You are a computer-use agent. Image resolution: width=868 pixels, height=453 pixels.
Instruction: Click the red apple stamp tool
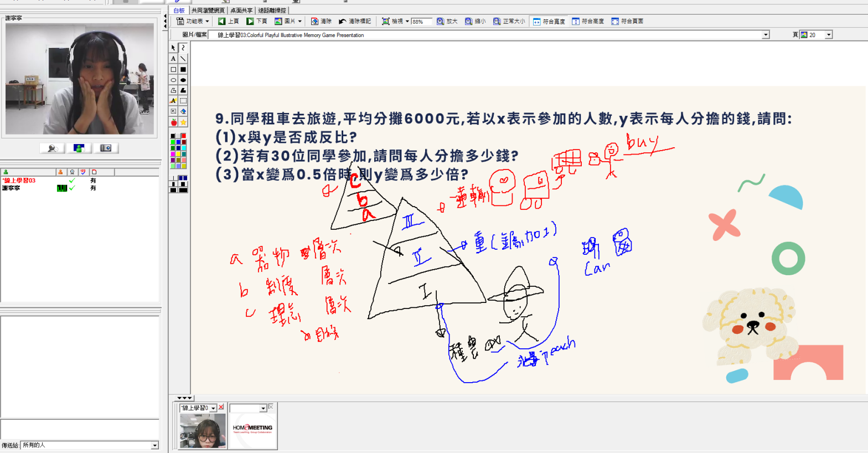(x=173, y=122)
